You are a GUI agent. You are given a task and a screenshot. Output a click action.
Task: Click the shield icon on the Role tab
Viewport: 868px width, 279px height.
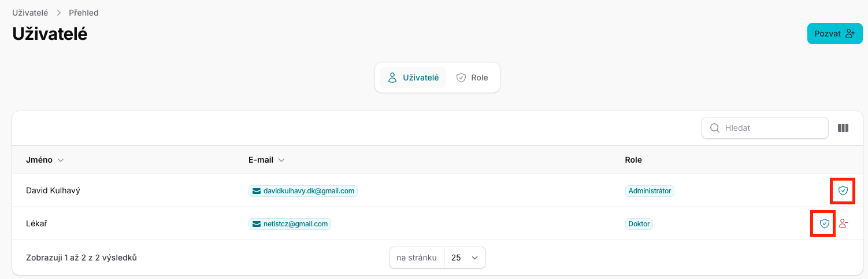tap(461, 78)
